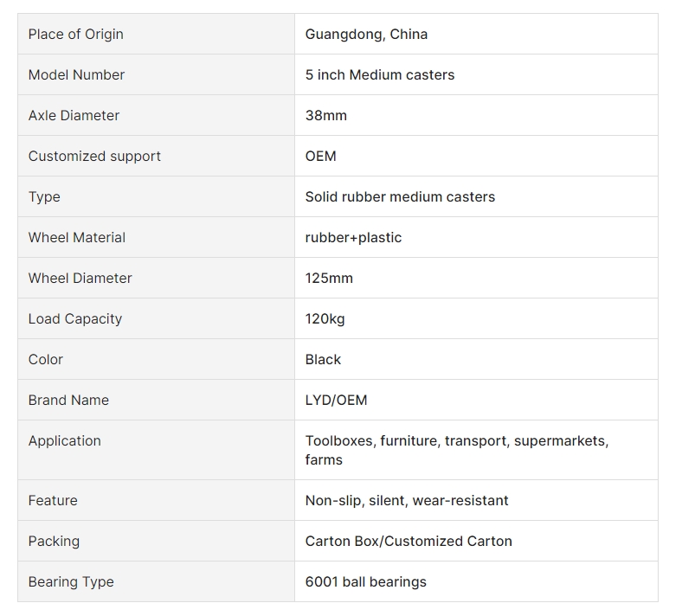
Task: Select the 'Application' label cell
Action: click(x=156, y=450)
